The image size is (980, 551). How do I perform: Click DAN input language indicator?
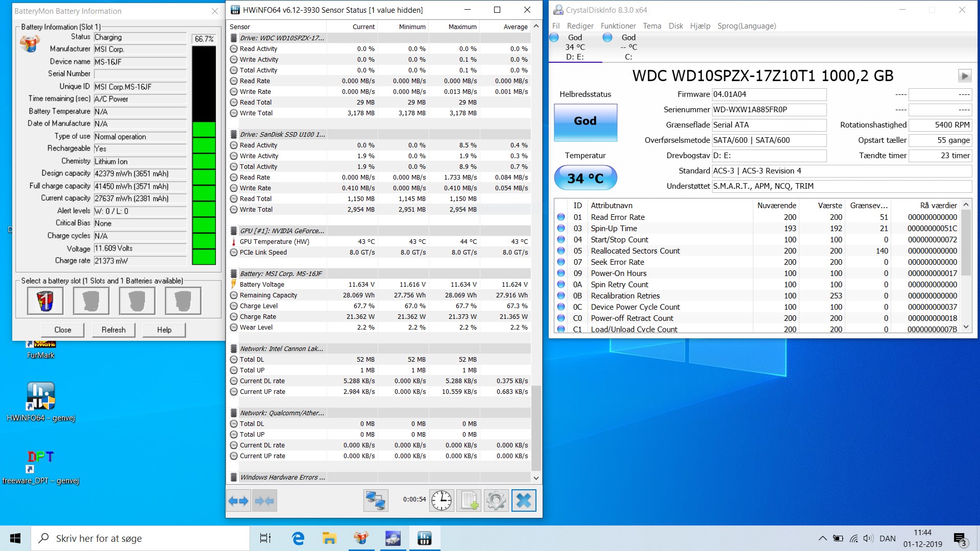click(x=888, y=538)
